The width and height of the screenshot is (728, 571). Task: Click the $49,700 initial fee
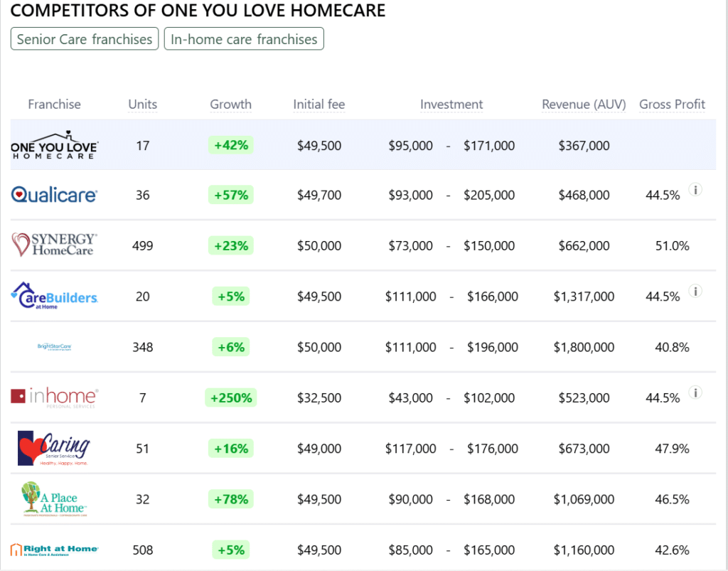coord(319,195)
